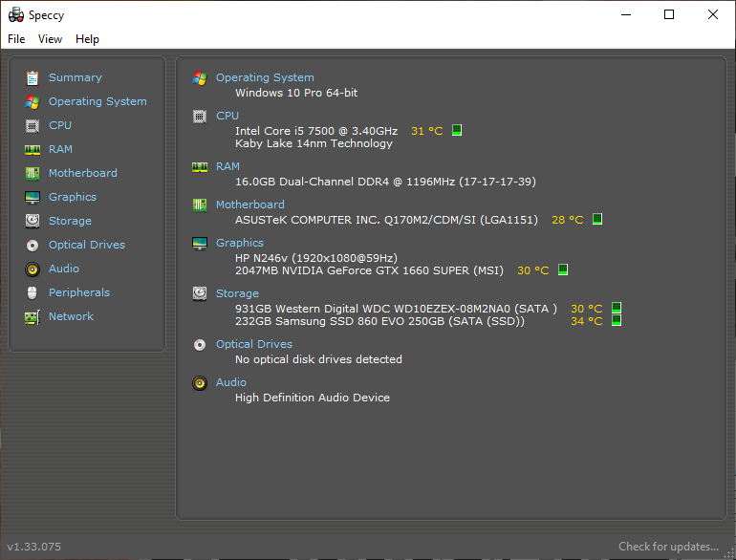Click the CPU chip icon in main panel
The width and height of the screenshot is (736, 560).
point(200,116)
